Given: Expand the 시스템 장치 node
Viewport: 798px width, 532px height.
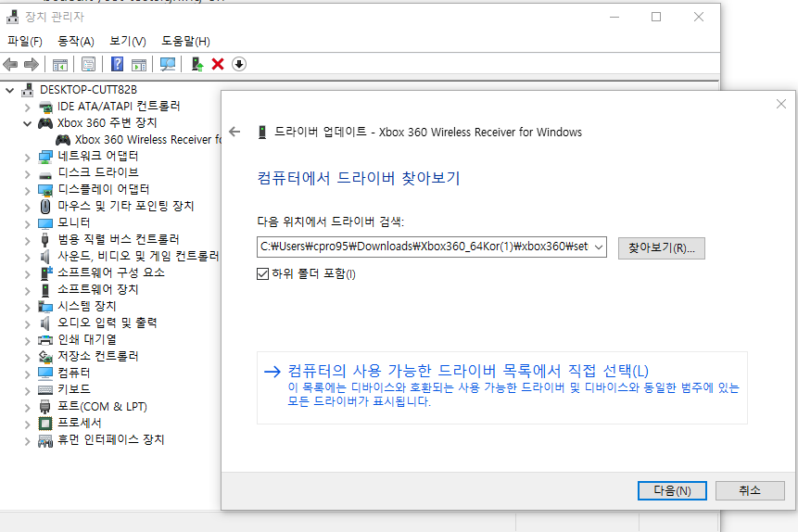Looking at the screenshot, I should pos(28,307).
